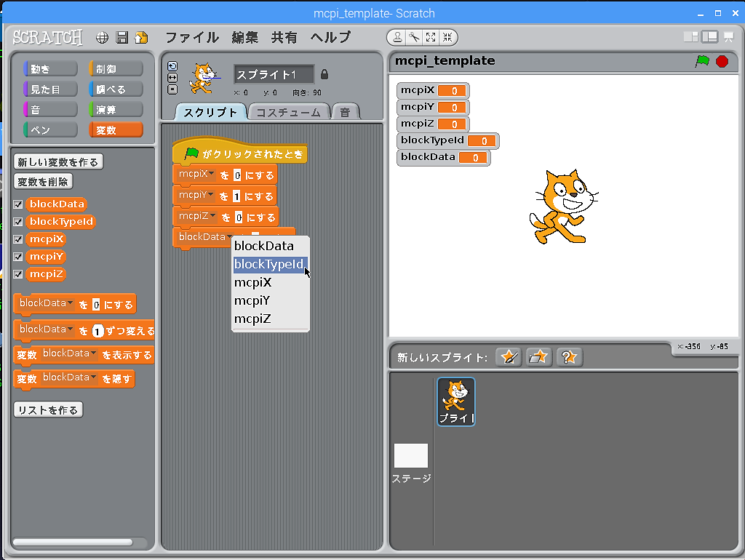Switch to the スクリプト tab

click(210, 112)
